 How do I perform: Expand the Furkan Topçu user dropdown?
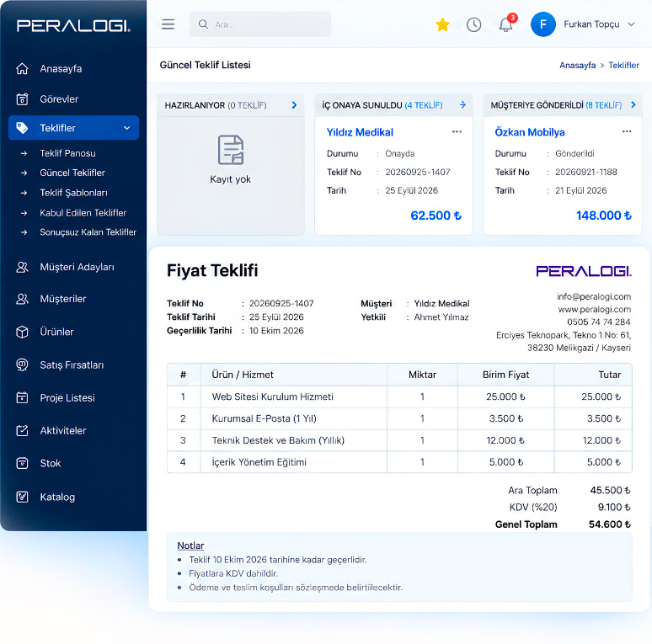coord(631,24)
